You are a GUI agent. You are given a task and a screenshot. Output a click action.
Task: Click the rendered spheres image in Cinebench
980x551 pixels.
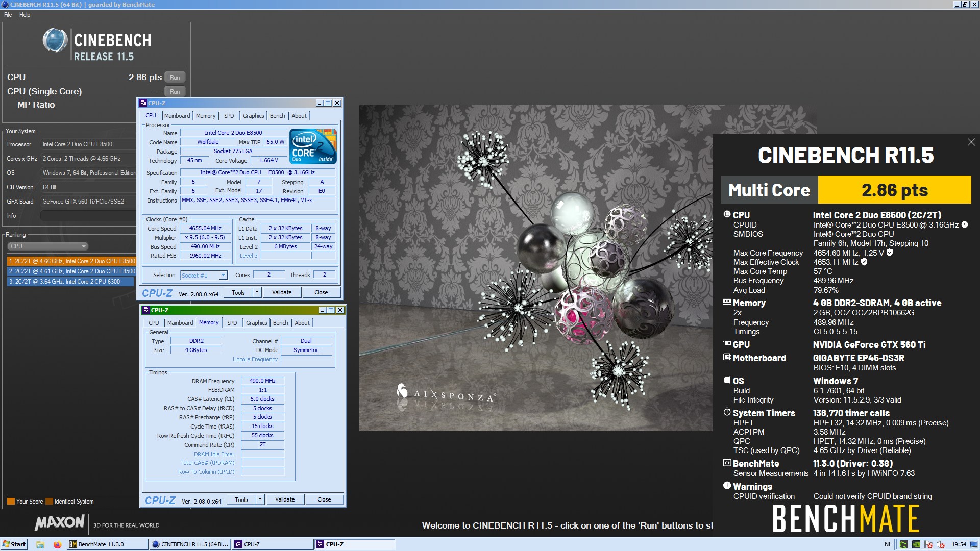(x=536, y=268)
